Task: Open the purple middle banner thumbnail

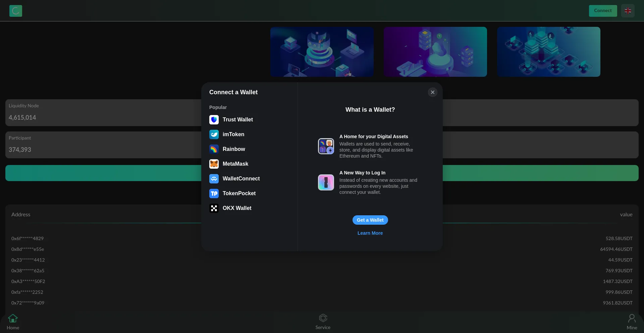Action: [435, 52]
